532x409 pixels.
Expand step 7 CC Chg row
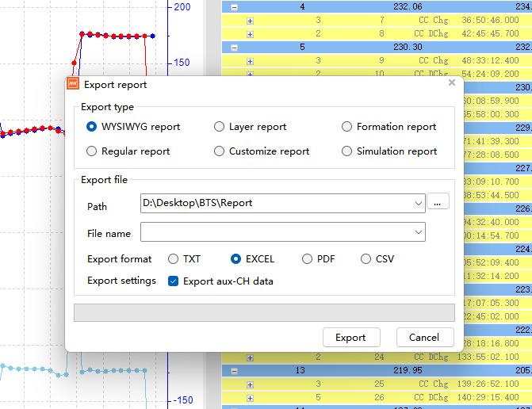point(250,21)
